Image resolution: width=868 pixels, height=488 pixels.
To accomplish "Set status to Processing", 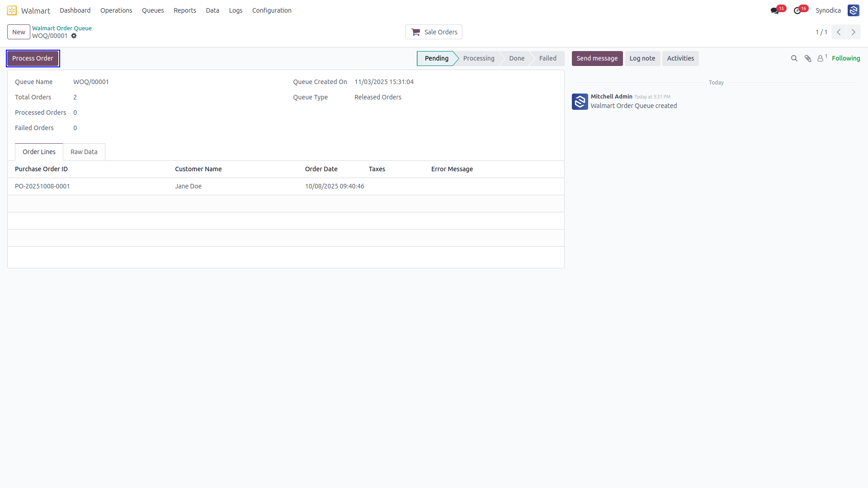I will (x=479, y=58).
